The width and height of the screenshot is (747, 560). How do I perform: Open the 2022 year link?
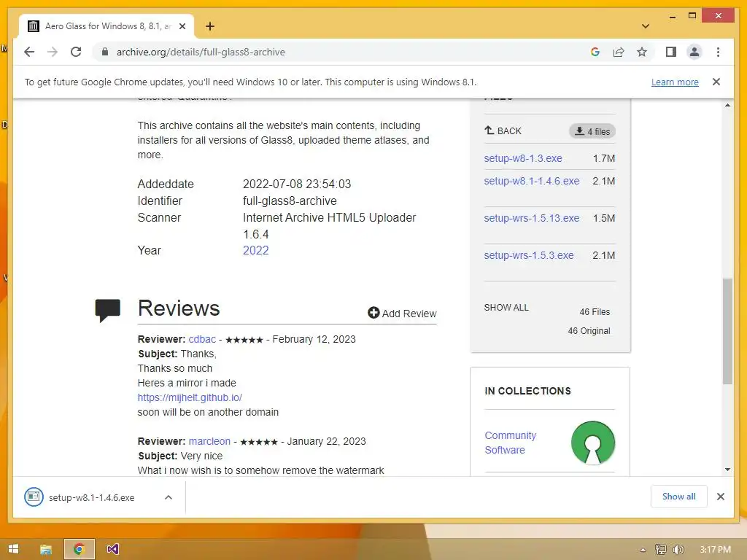(256, 251)
